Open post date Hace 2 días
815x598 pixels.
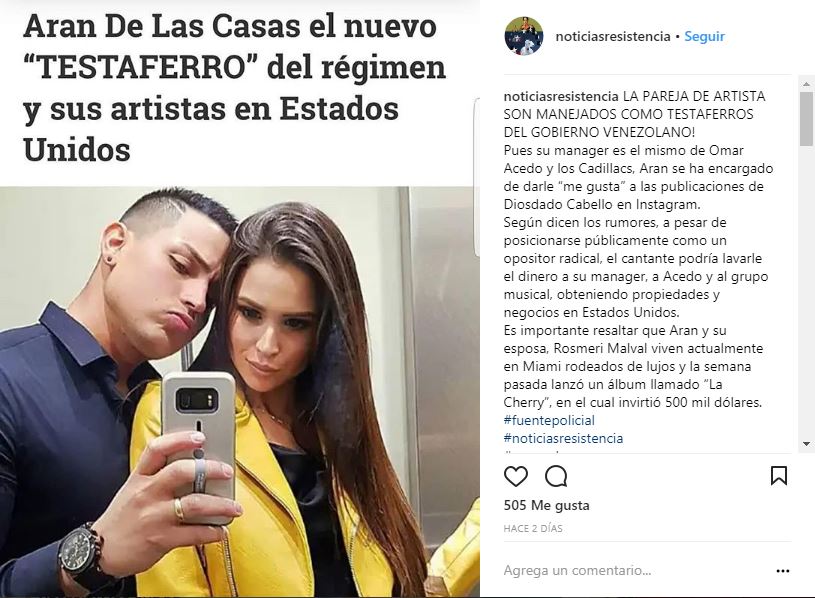pos(533,528)
